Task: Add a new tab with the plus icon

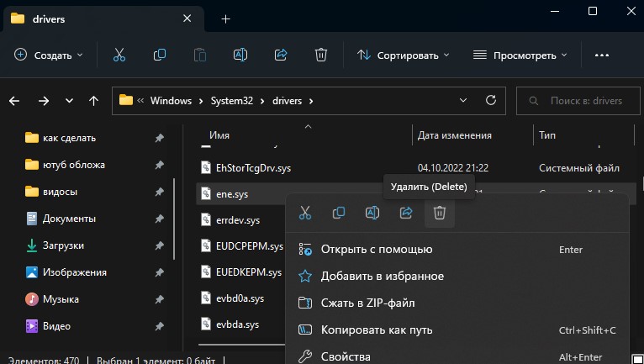Action: [x=225, y=18]
